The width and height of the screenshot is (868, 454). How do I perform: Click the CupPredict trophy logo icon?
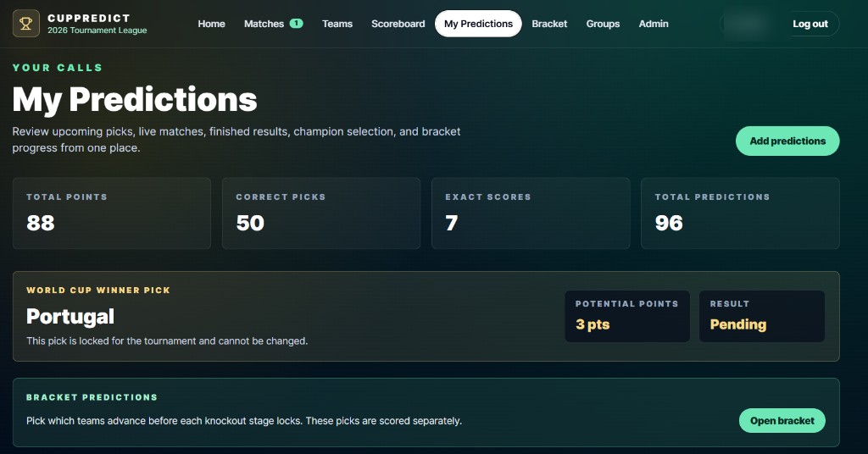[x=26, y=24]
